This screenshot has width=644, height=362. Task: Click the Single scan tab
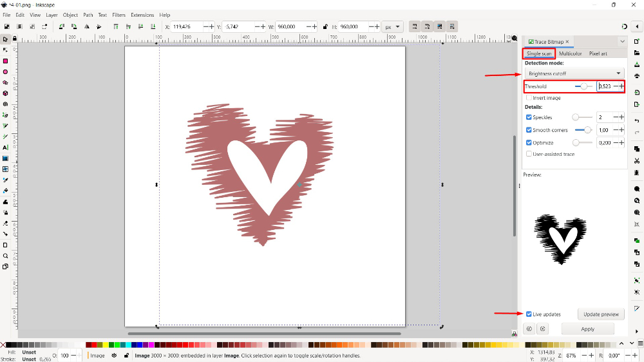click(x=539, y=53)
